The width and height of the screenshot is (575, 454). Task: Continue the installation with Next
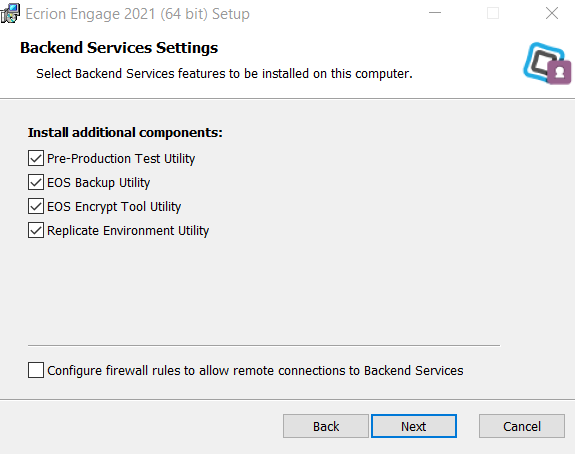[x=414, y=426]
